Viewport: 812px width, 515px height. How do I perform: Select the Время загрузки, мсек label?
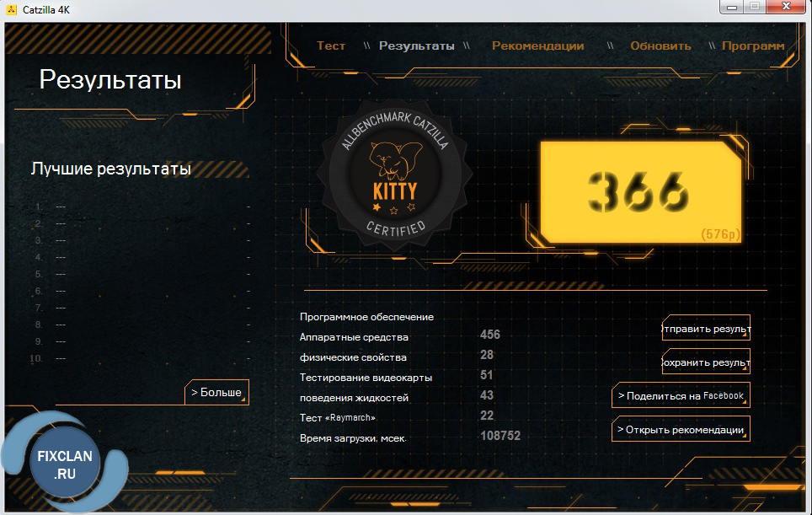tap(353, 438)
